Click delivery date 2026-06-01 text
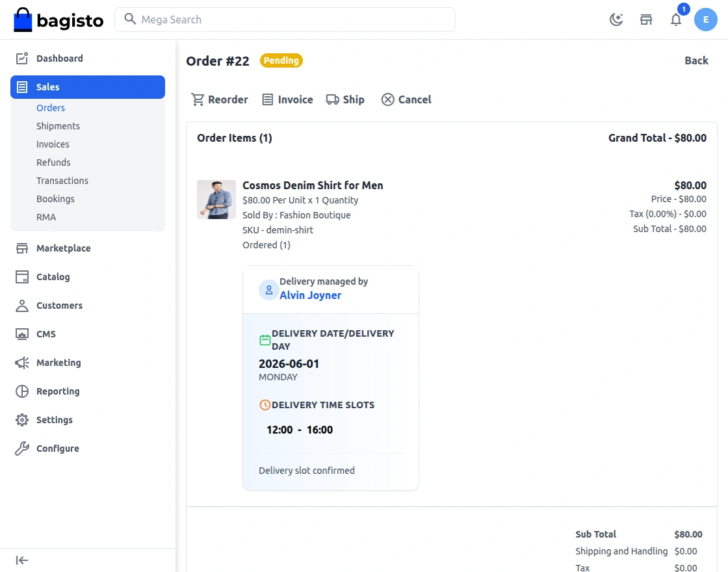Viewport: 728px width, 572px height. coord(289,363)
